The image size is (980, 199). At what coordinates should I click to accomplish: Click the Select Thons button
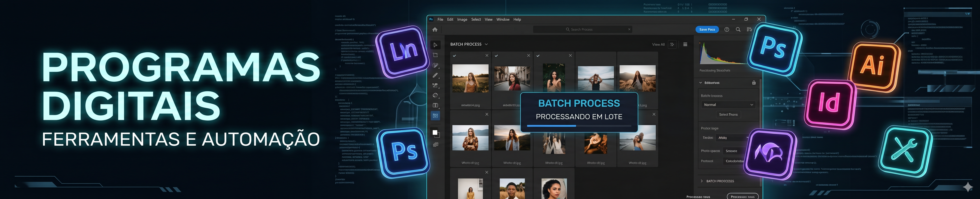click(728, 114)
